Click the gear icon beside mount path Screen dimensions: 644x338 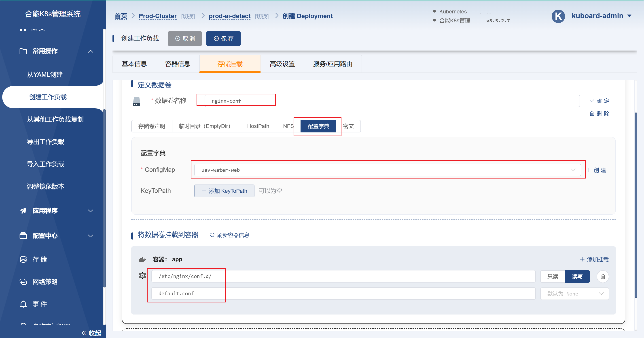pyautogui.click(x=142, y=276)
